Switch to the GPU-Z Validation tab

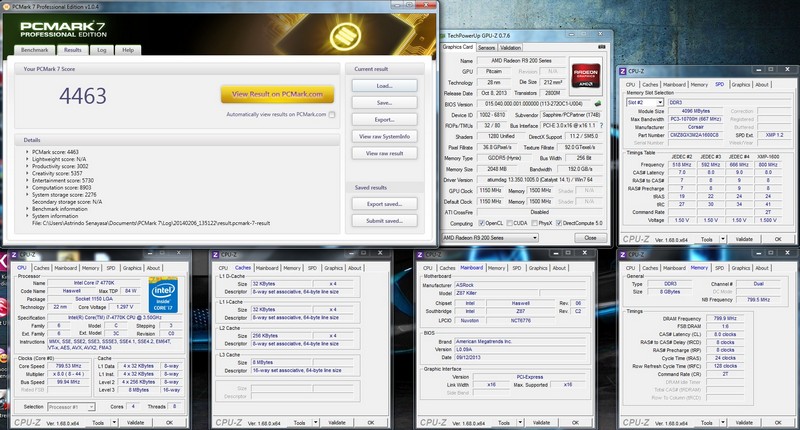(510, 47)
